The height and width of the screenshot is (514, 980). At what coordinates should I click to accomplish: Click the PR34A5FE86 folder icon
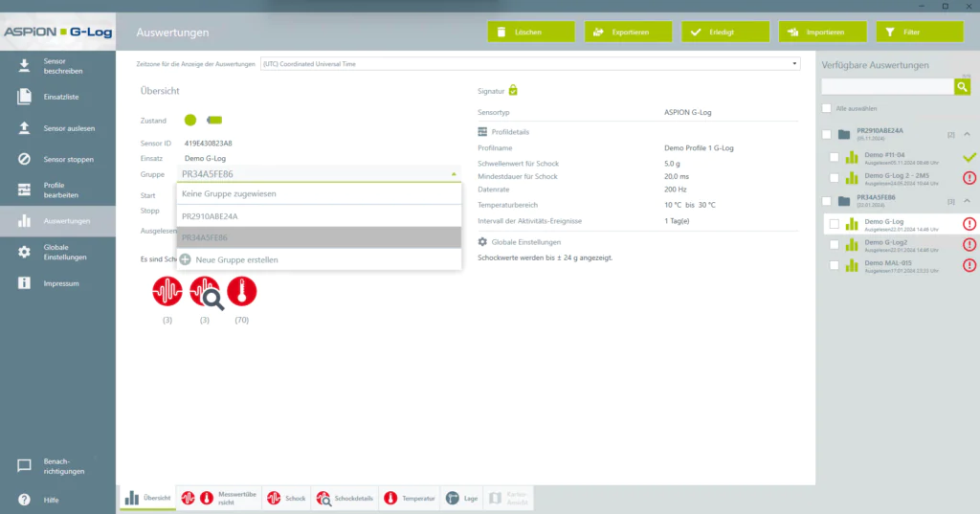point(844,201)
